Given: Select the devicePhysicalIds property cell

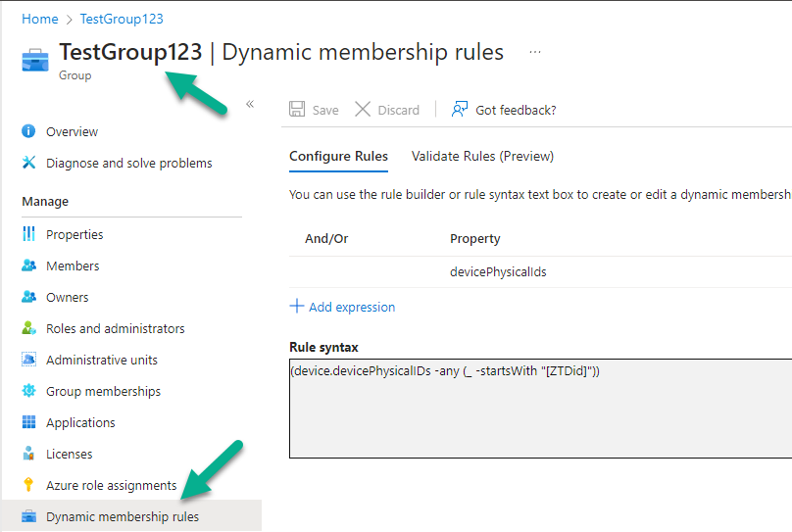Looking at the screenshot, I should (x=498, y=271).
